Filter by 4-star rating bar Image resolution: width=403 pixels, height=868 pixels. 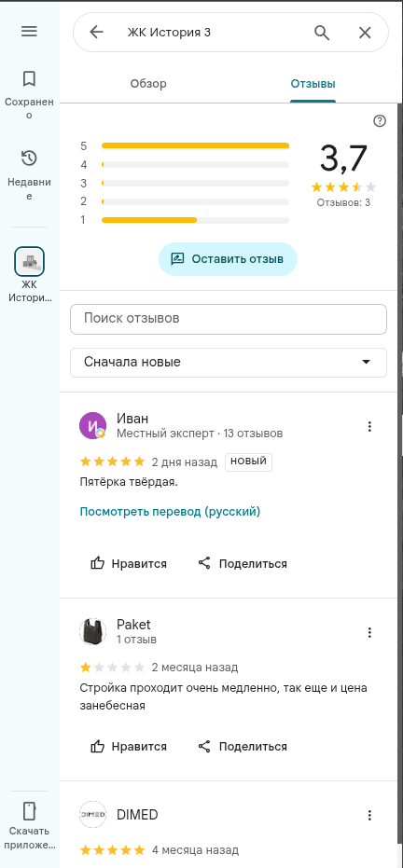pyautogui.click(x=195, y=165)
